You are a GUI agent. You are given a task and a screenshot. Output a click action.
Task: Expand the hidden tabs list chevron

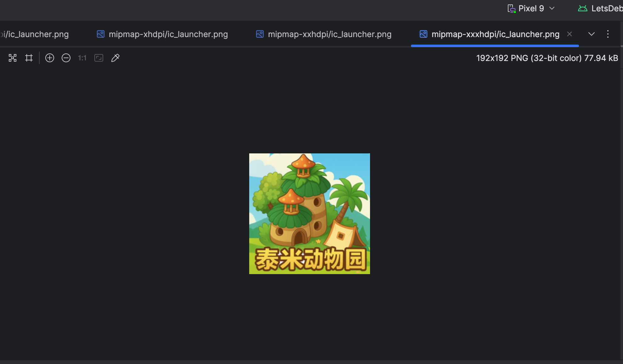591,34
